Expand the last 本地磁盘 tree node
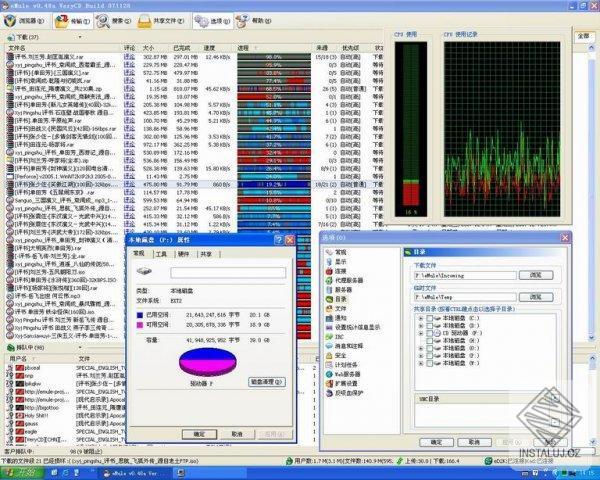Viewport: 600px width, 480px height. tap(421, 363)
